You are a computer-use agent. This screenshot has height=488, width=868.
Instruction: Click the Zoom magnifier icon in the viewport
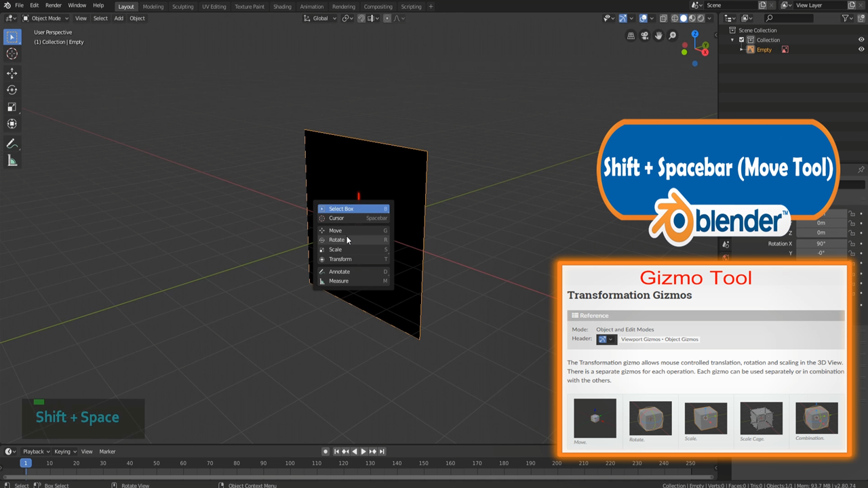pyautogui.click(x=672, y=35)
